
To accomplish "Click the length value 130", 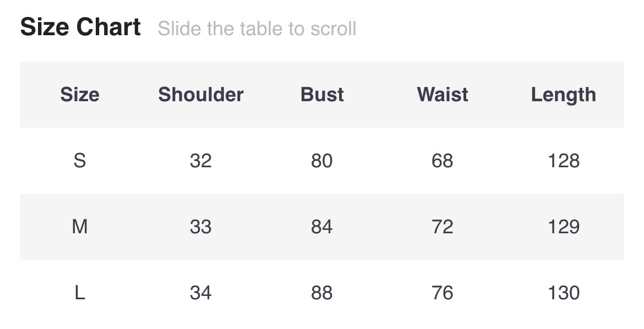I will pyautogui.click(x=564, y=293).
